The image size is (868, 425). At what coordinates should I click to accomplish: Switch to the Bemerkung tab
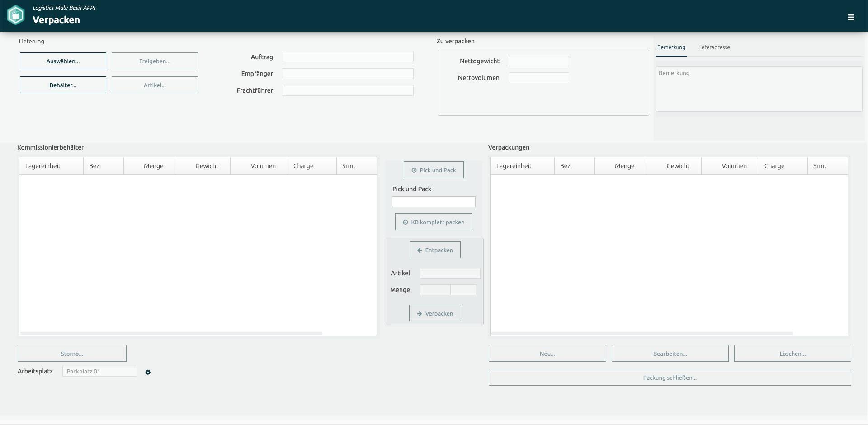pos(671,47)
